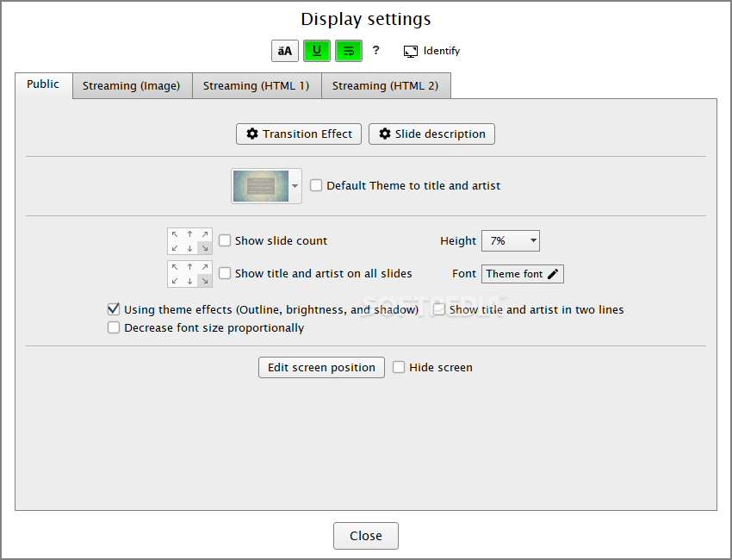Click the Identify monitor icon
Screen dimensions: 732x560
(410, 52)
